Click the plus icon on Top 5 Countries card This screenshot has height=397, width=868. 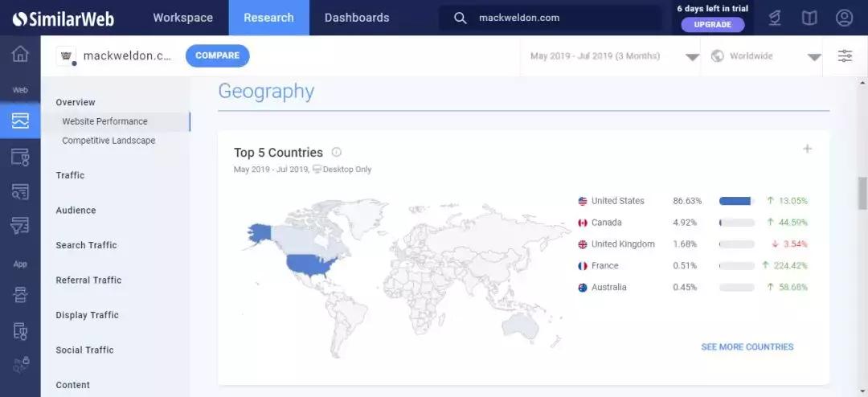(808, 149)
